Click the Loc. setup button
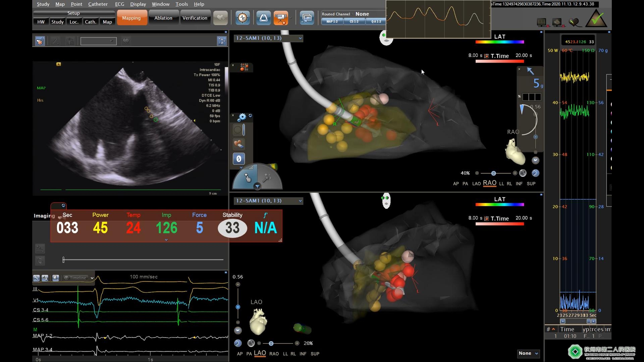This screenshot has height=362, width=644. [x=74, y=22]
